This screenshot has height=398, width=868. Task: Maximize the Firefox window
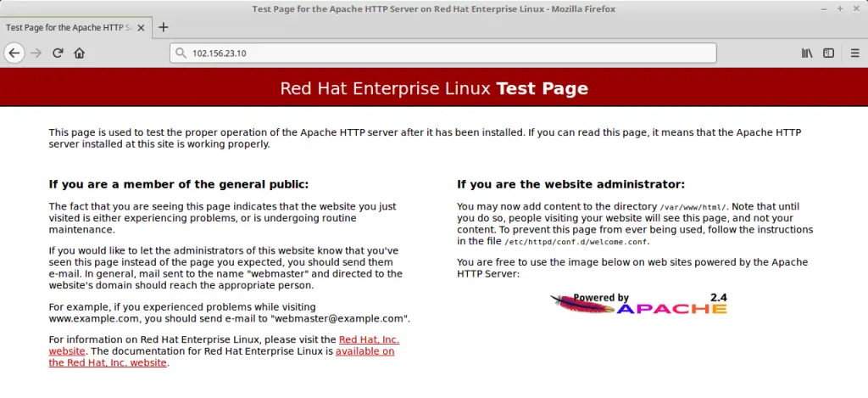[840, 8]
